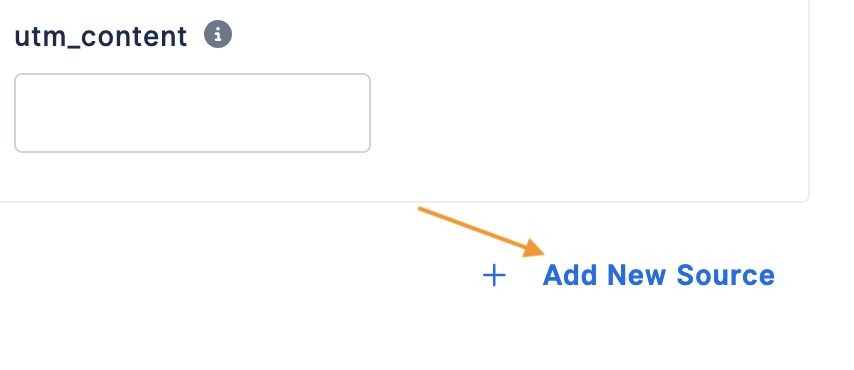Place cursor in the blank box below utm_content
Viewport: 854px width, 370px height.
click(x=192, y=113)
